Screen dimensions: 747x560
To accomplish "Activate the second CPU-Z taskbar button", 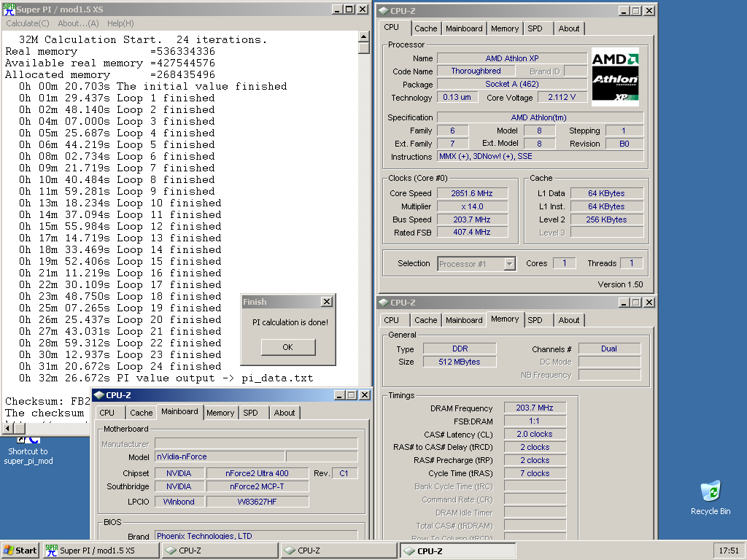I will click(x=338, y=551).
